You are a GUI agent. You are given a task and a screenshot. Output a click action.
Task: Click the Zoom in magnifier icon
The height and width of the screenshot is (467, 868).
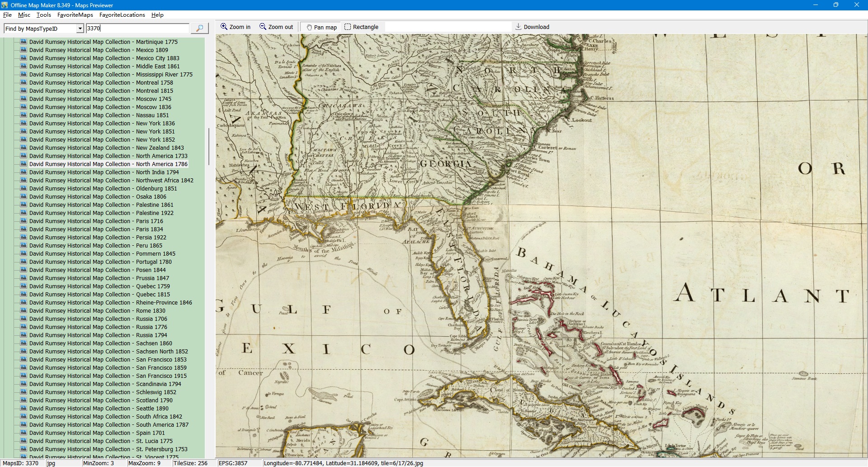click(224, 27)
